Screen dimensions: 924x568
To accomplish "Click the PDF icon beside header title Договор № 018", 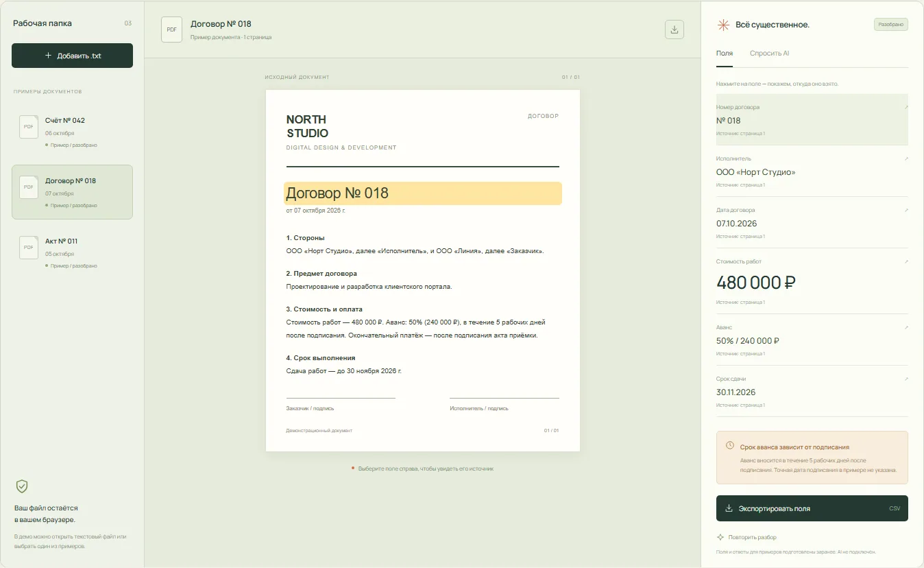I will [172, 29].
